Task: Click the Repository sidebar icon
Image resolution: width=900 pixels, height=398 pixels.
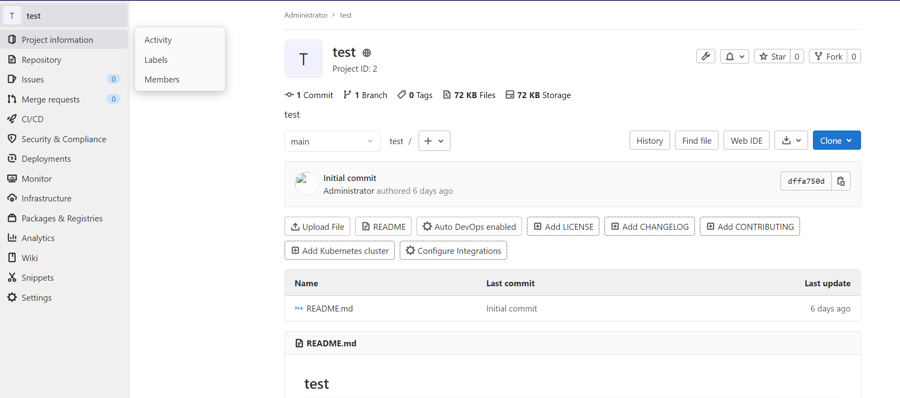Action: click(11, 60)
